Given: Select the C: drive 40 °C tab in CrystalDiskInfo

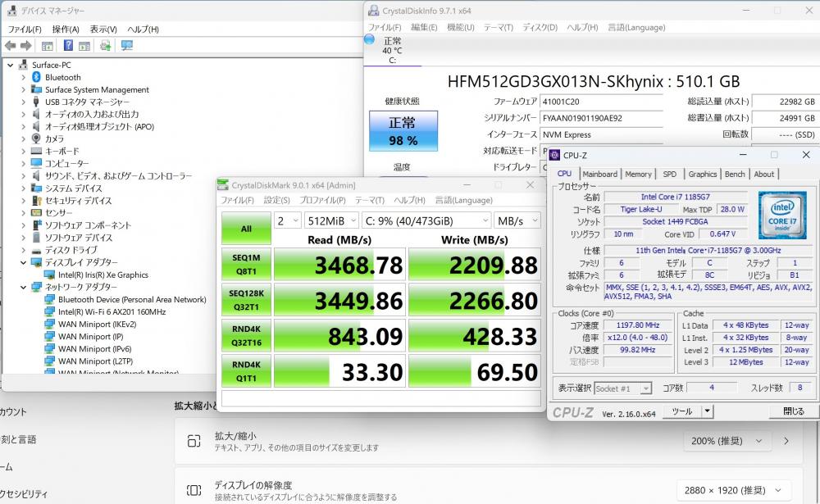Looking at the screenshot, I should (392, 50).
